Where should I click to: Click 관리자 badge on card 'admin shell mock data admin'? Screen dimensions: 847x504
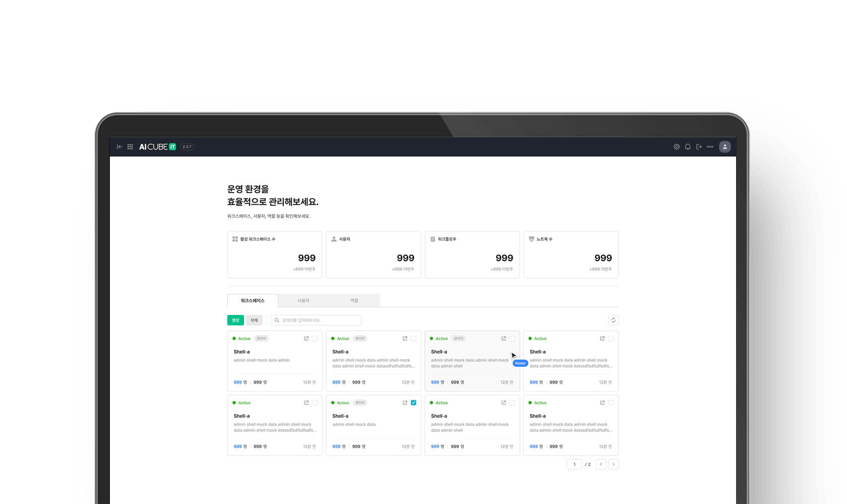coord(261,339)
